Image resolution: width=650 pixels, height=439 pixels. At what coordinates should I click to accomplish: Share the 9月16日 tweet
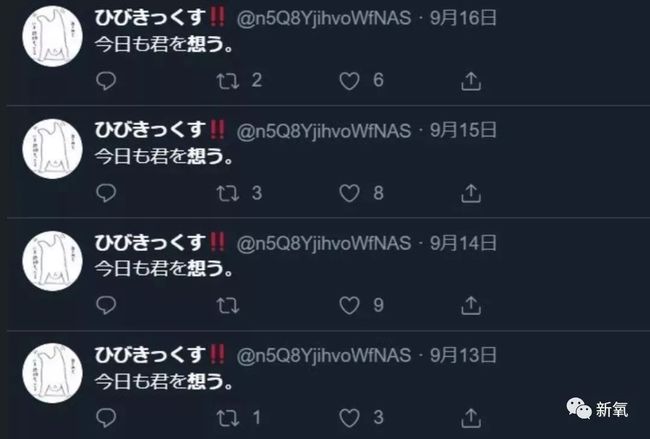pyautogui.click(x=471, y=81)
